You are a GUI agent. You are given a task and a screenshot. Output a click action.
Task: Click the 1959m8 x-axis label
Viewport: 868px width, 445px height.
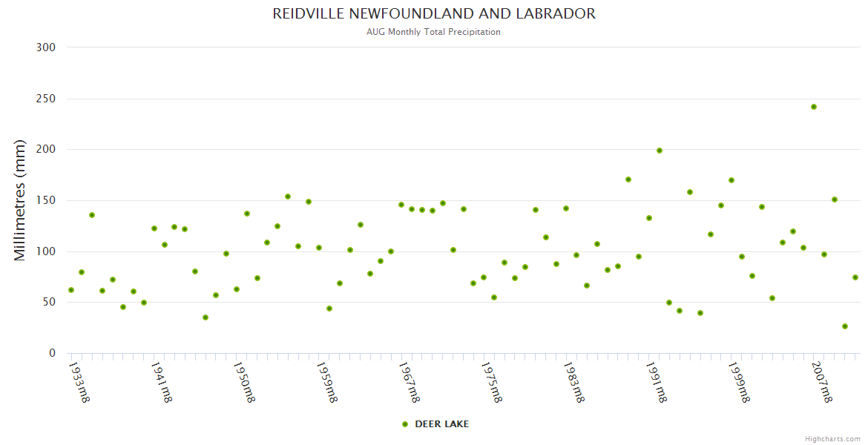pyautogui.click(x=327, y=383)
